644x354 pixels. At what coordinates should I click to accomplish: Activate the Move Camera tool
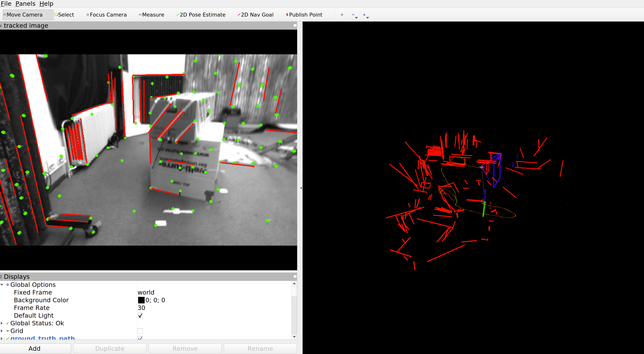pyautogui.click(x=24, y=15)
